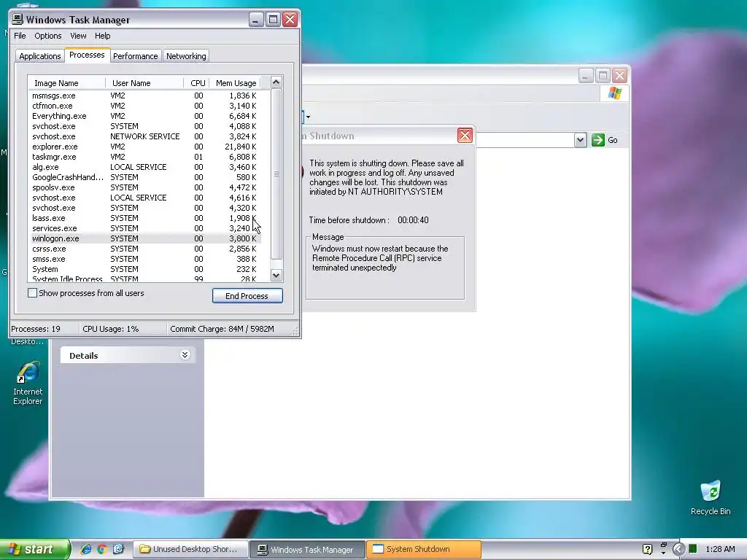This screenshot has height=560, width=747.
Task: Open the Recycle Bin desktop icon
Action: [x=711, y=497]
